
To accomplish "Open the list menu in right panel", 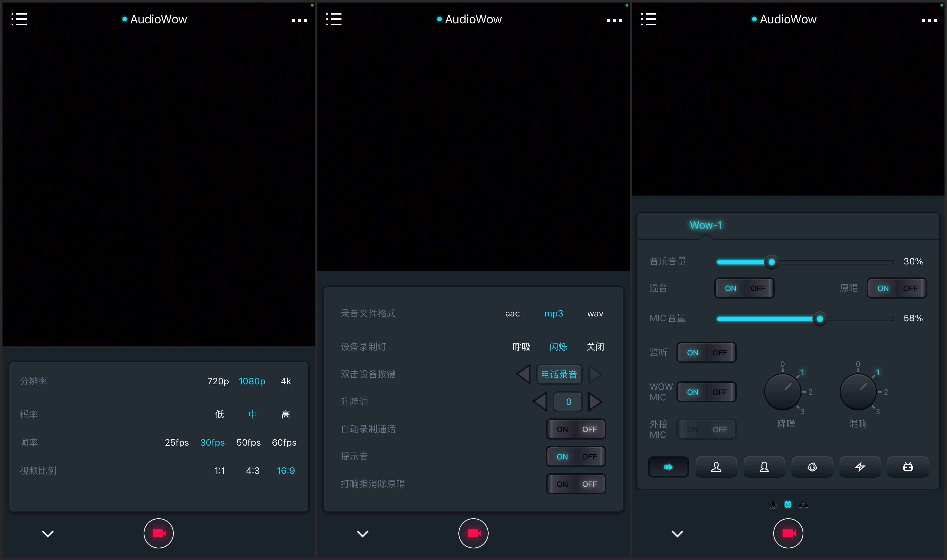I will [649, 19].
